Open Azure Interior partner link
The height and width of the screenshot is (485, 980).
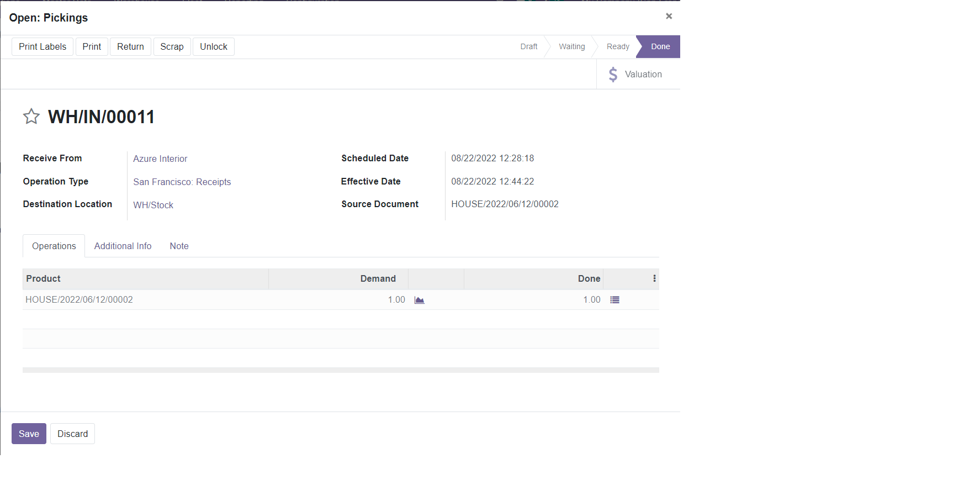pyautogui.click(x=160, y=159)
